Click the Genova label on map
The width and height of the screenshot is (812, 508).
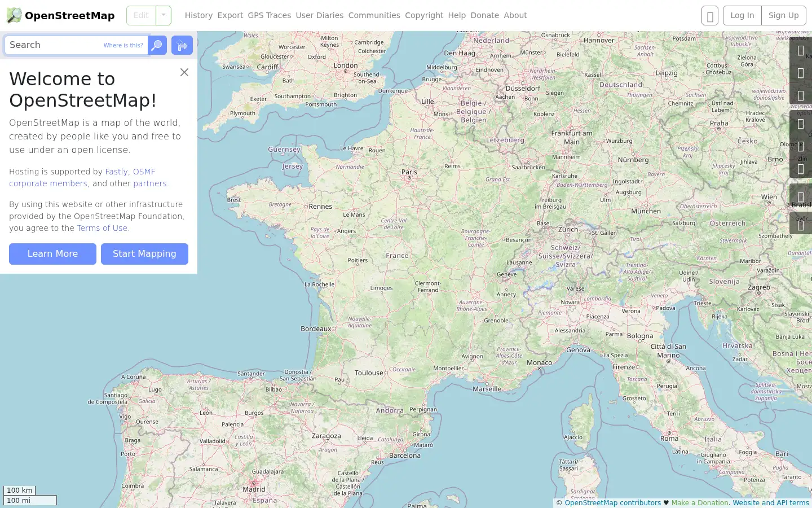[x=579, y=350]
